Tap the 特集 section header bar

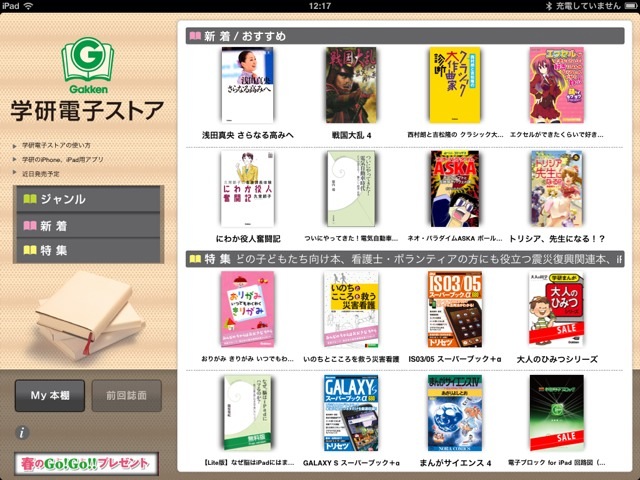[405, 259]
